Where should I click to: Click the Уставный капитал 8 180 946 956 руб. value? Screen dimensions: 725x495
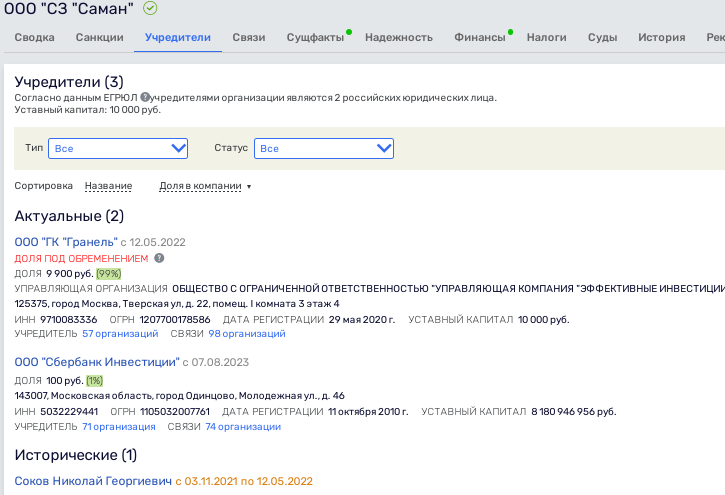(574, 412)
